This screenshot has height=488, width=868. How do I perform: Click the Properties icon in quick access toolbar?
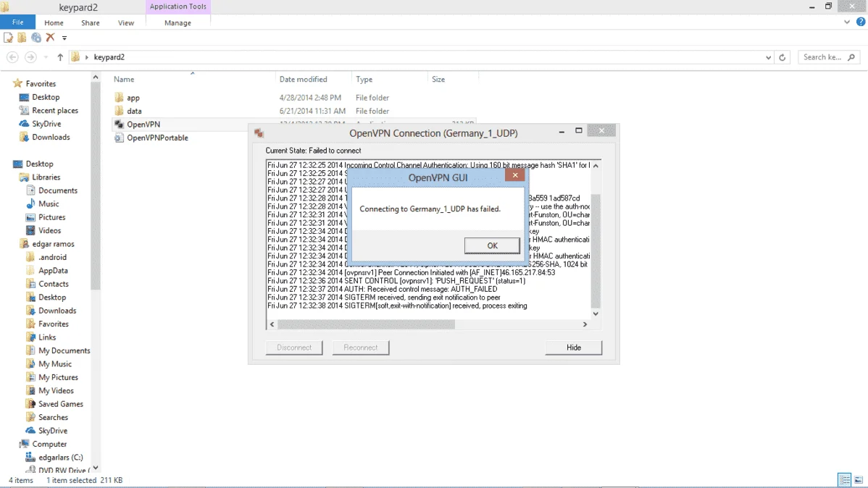[8, 38]
